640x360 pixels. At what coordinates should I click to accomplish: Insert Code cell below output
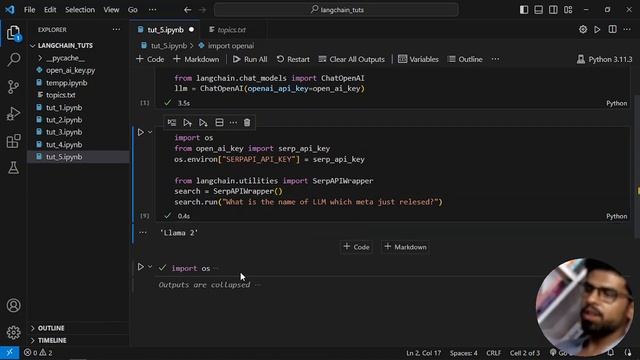[x=356, y=247]
